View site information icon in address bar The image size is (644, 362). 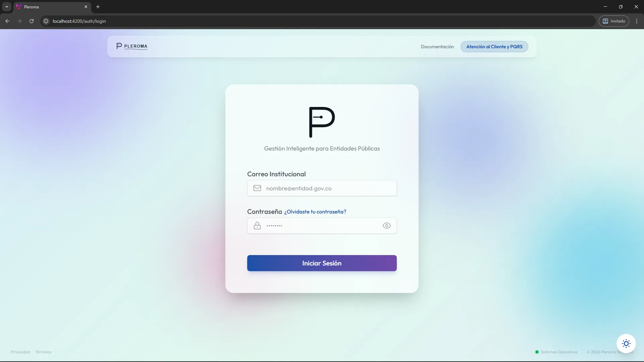[x=46, y=21]
